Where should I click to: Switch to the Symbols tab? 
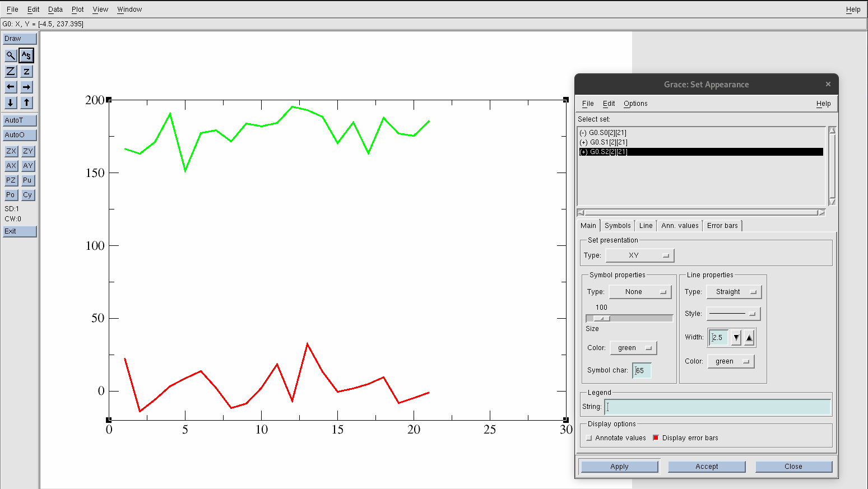[x=618, y=226]
